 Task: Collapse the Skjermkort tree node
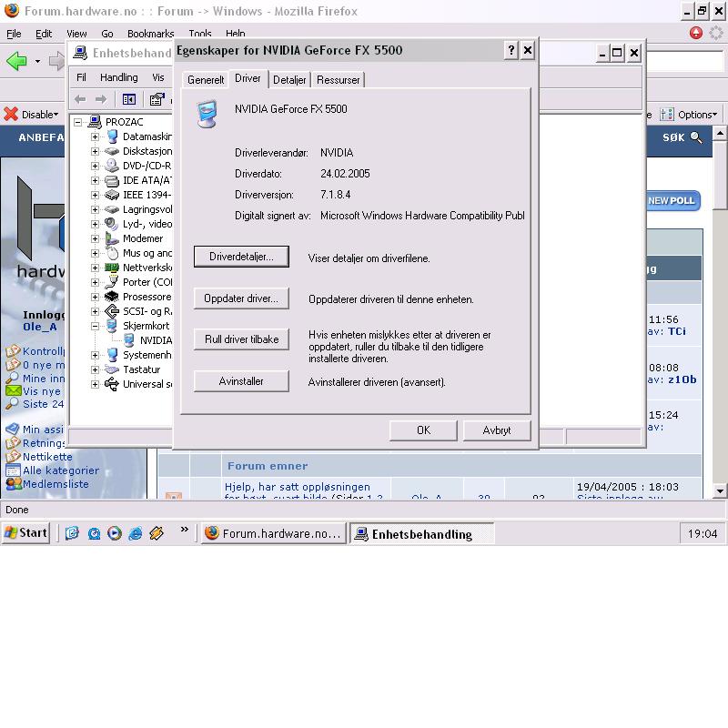point(96,326)
